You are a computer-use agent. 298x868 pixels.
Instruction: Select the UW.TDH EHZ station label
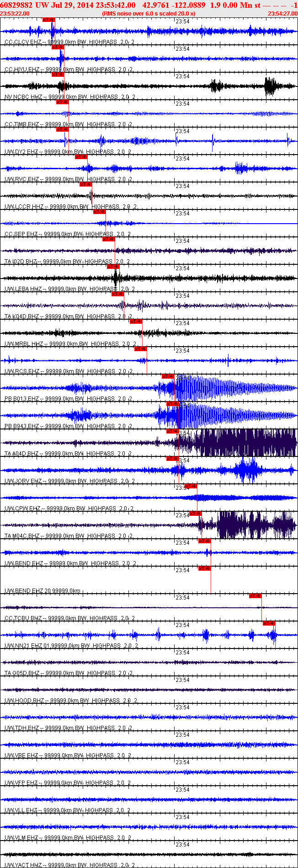(x=69, y=728)
